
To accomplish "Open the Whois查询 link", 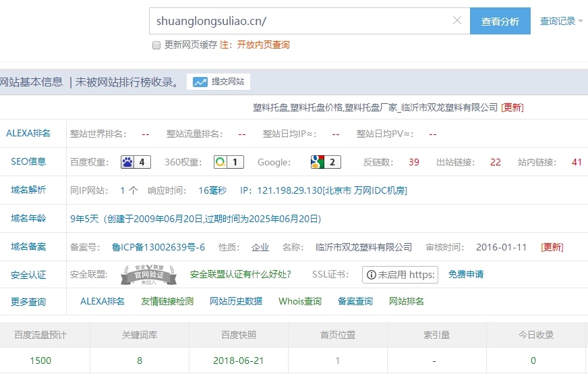I will pyautogui.click(x=300, y=301).
